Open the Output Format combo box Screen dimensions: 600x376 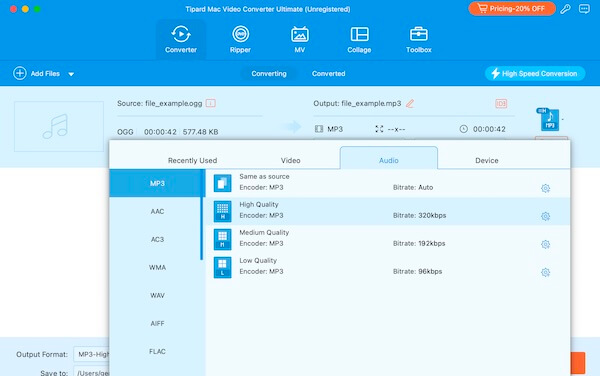[x=91, y=354]
